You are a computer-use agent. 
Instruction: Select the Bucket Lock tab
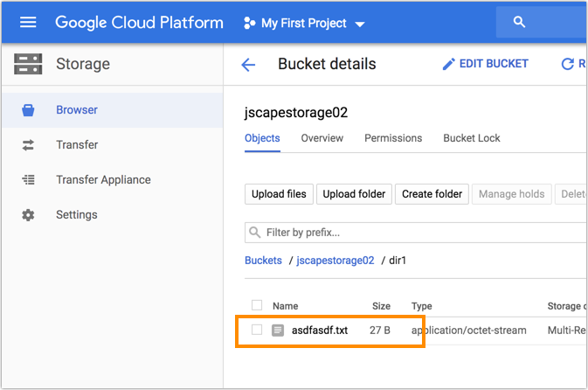coord(471,138)
